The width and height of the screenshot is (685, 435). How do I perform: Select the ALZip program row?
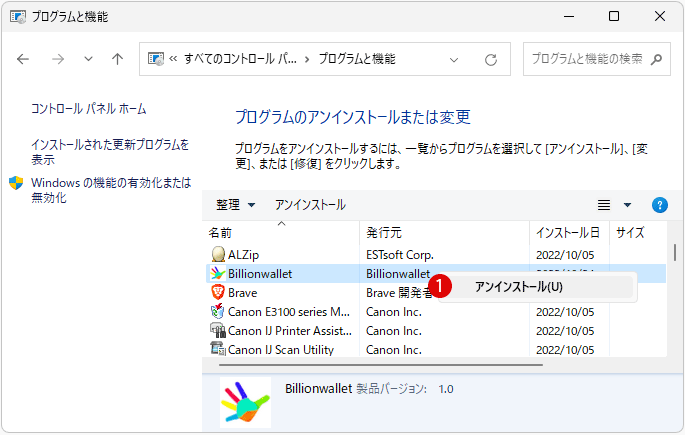[436, 255]
